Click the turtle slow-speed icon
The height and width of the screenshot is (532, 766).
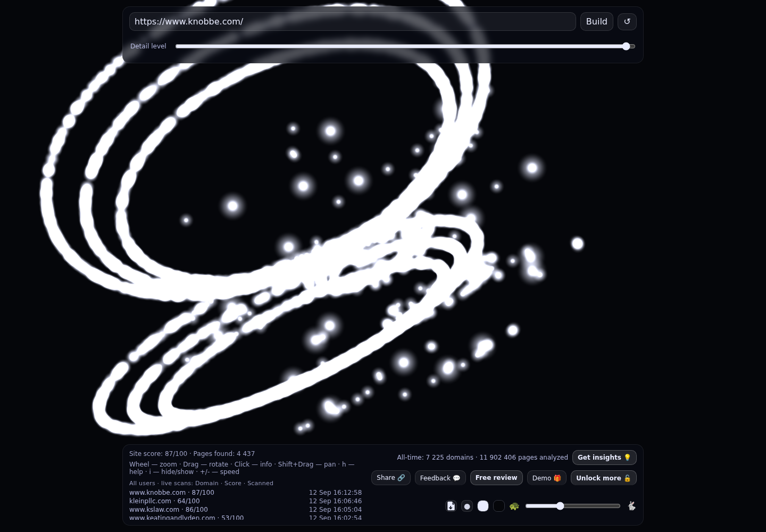[x=514, y=506]
